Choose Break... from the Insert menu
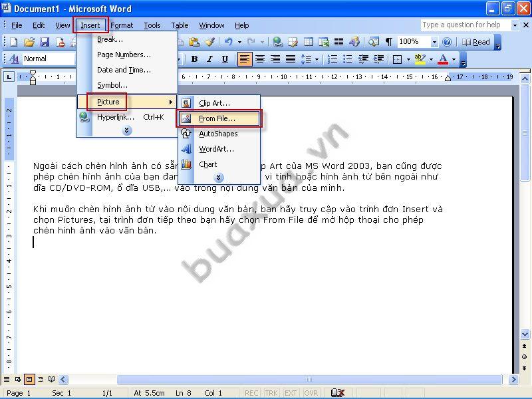Screen dimensions: 532x399 pos(127,40)
